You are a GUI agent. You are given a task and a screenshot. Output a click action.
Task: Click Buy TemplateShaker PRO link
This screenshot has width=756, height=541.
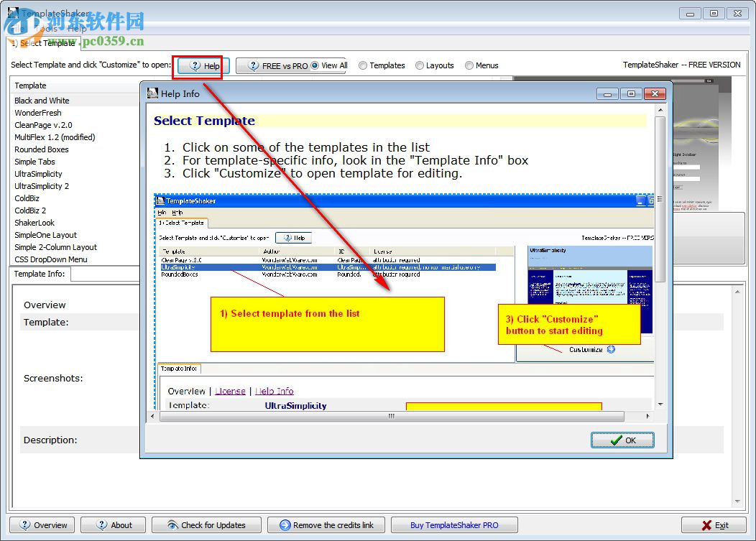pyautogui.click(x=454, y=525)
